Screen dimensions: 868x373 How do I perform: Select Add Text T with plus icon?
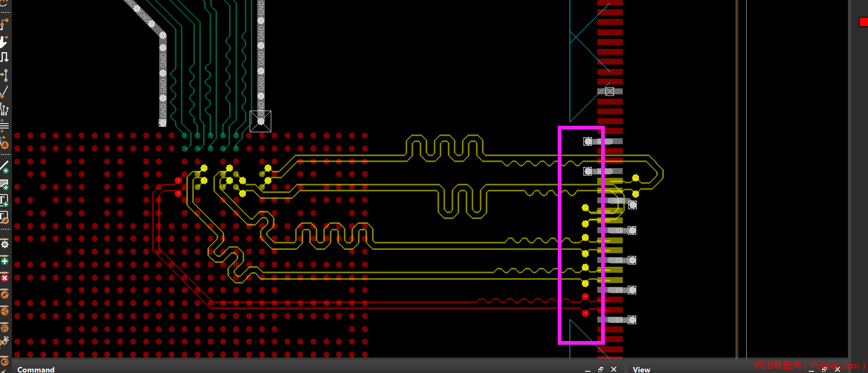pos(4,201)
